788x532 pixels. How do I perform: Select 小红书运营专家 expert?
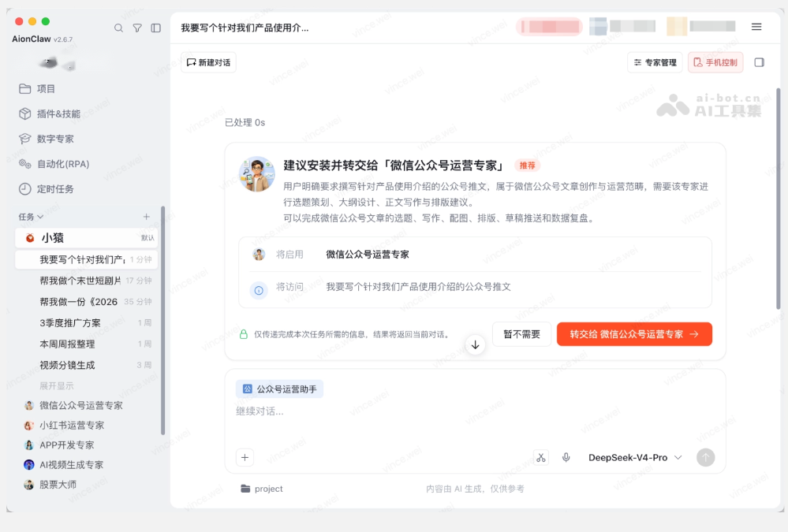(x=64, y=426)
